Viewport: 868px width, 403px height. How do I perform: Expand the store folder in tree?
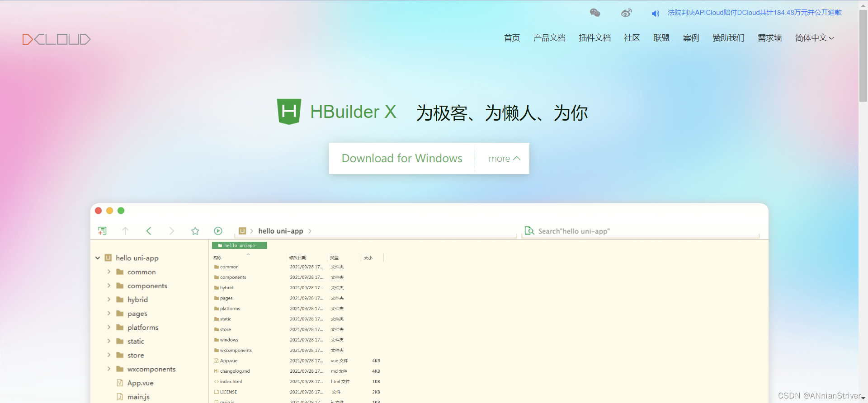click(x=109, y=355)
